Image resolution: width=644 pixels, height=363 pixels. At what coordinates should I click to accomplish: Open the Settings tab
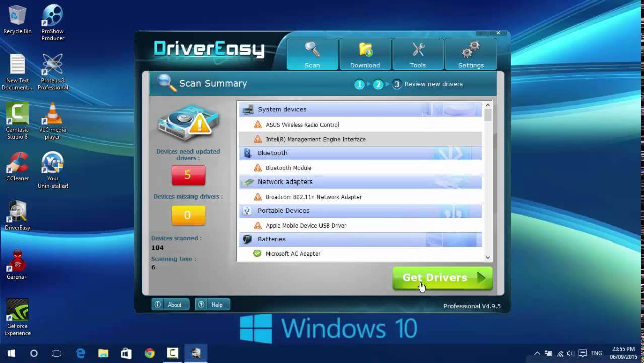[x=471, y=54]
